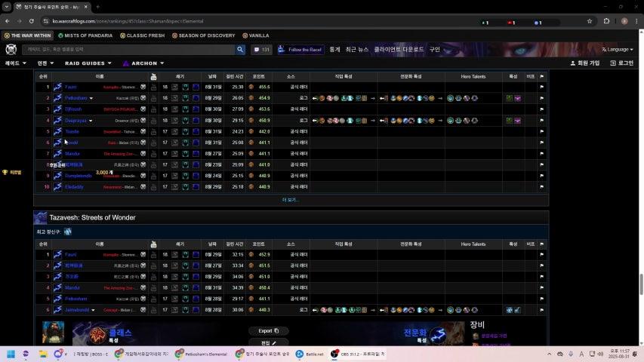Click the 455.6 points value
Viewport: 644px width, 362px height.
point(264,87)
